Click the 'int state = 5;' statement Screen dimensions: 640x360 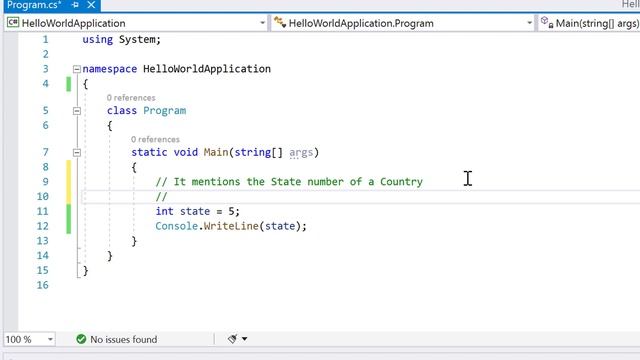[198, 211]
